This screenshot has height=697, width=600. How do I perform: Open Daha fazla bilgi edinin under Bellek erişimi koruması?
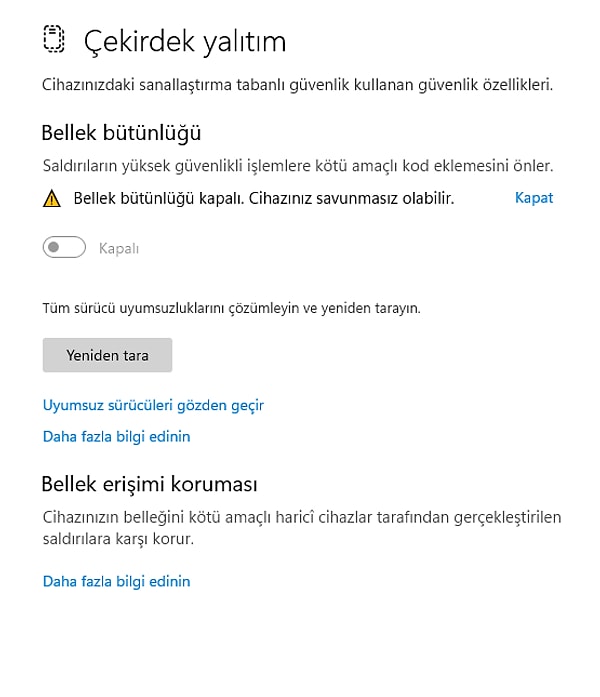tap(116, 581)
